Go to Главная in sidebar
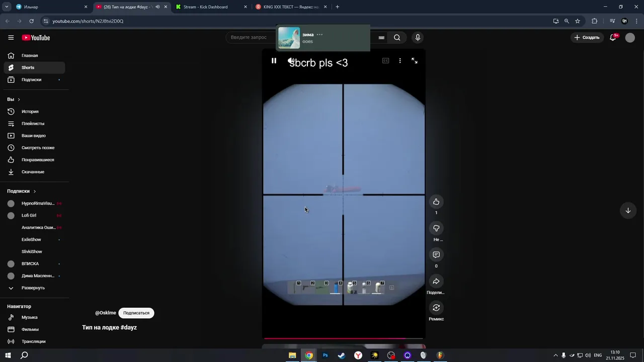 tap(34, 55)
